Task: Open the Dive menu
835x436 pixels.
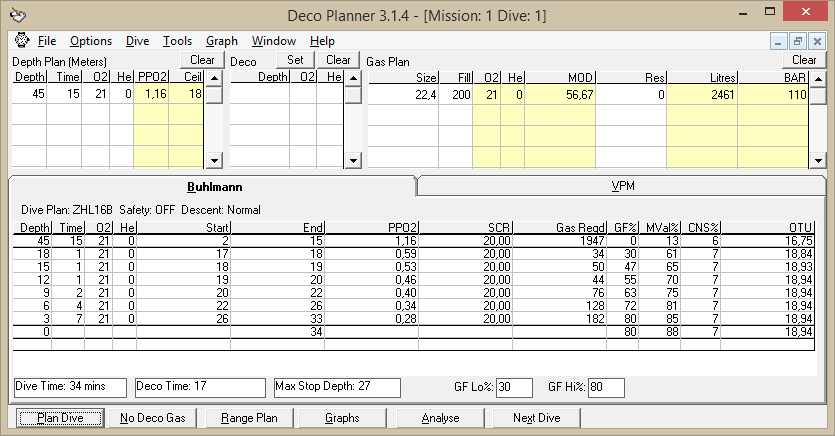Action: click(x=137, y=41)
